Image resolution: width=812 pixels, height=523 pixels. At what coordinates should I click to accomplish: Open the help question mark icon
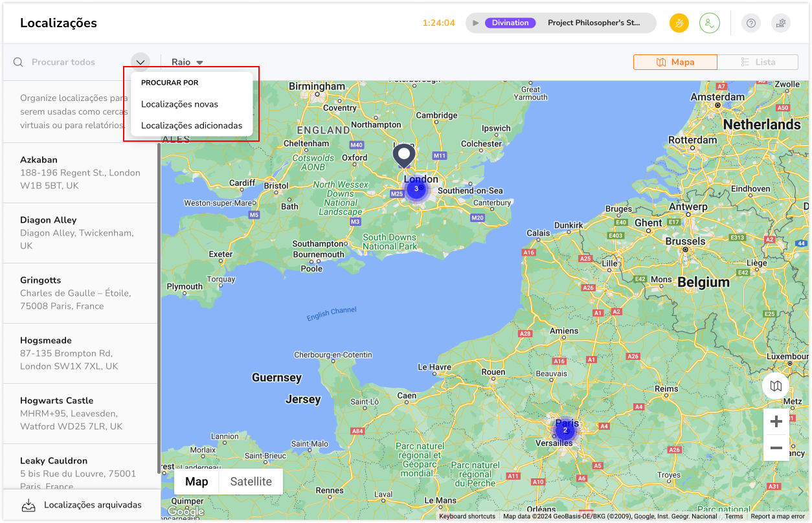[x=751, y=23]
